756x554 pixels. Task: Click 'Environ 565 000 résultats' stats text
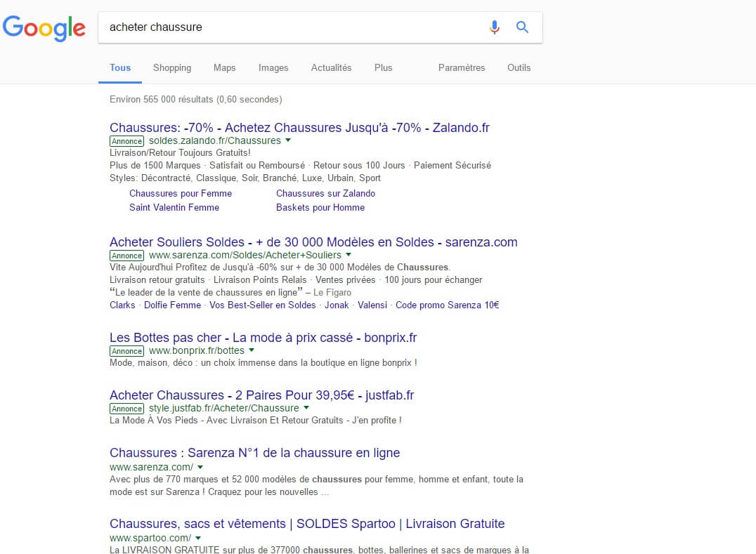196,99
